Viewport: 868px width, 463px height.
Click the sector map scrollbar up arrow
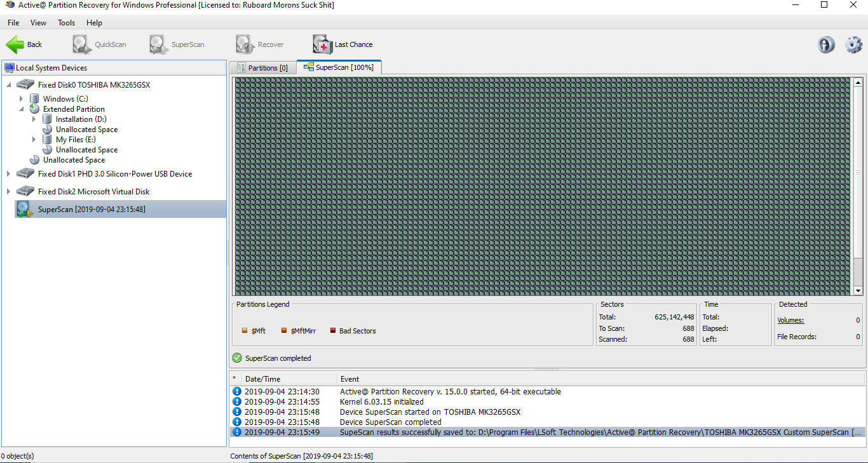point(858,82)
